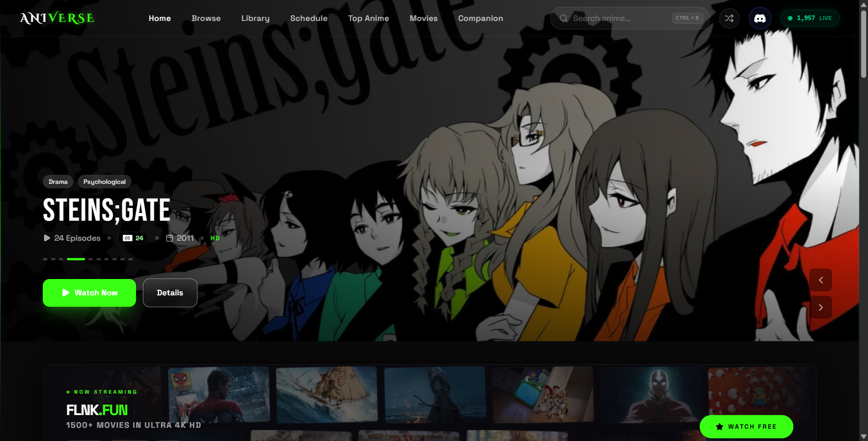Click the CTRL + K shortcut badge
868x441 pixels.
click(687, 18)
